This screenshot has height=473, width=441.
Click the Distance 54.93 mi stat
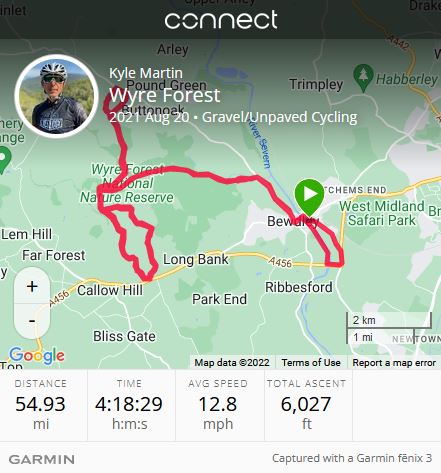(x=41, y=405)
